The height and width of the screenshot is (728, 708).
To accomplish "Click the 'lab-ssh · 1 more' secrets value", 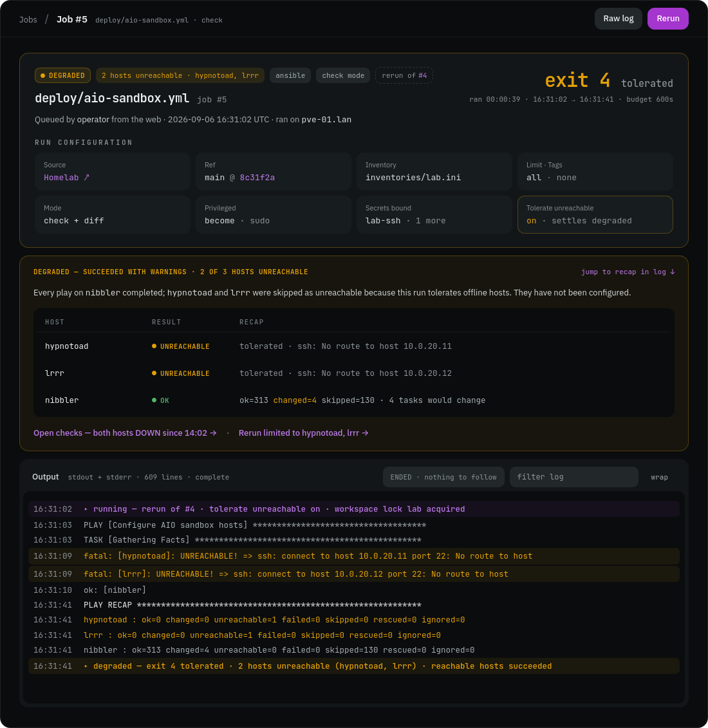I will click(x=405, y=221).
